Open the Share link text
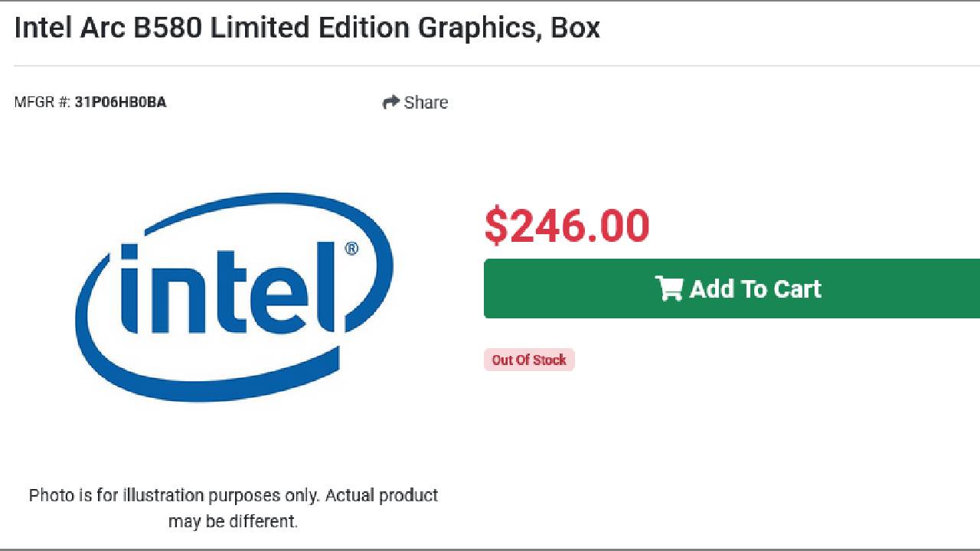980x551 pixels. [426, 103]
